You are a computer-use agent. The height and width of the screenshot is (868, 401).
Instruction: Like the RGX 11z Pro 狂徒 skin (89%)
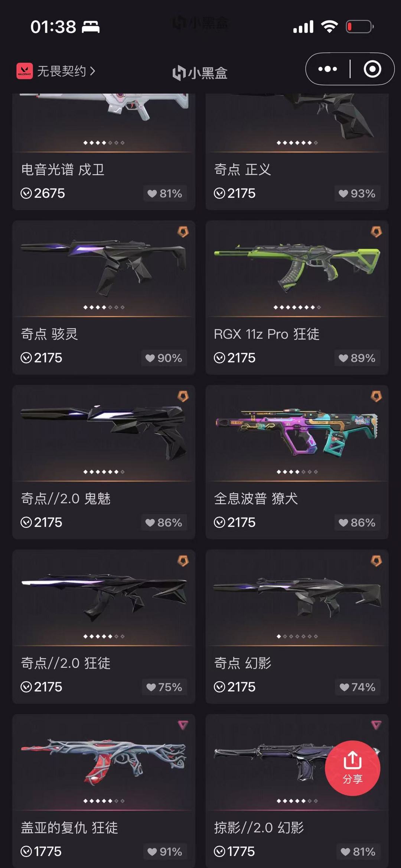[357, 358]
